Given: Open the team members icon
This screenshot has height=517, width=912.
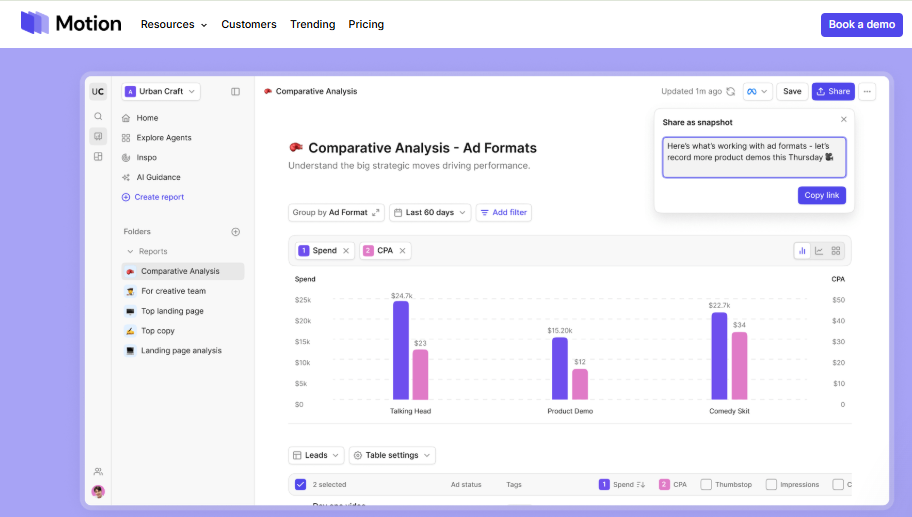Looking at the screenshot, I should click(x=98, y=472).
